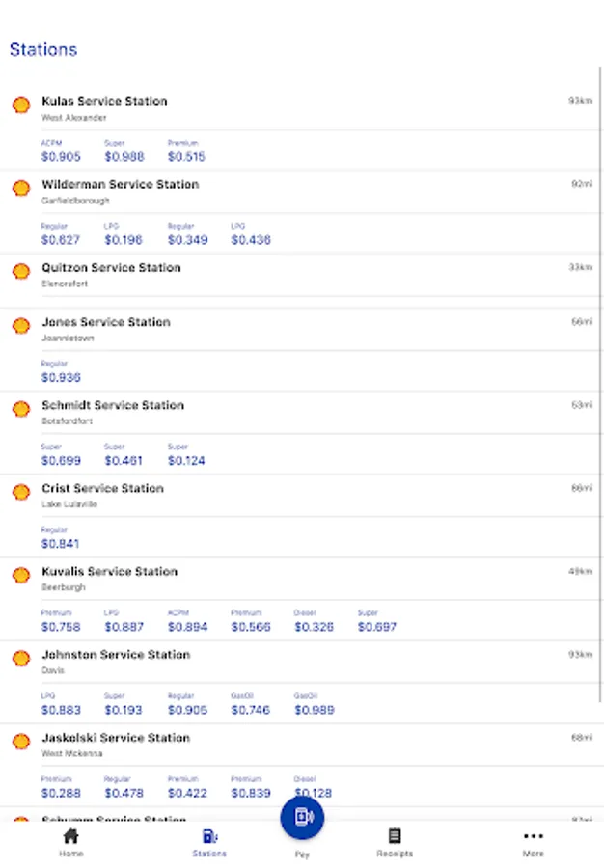Open the Receipts tab icon
The image size is (604, 868).
click(394, 836)
